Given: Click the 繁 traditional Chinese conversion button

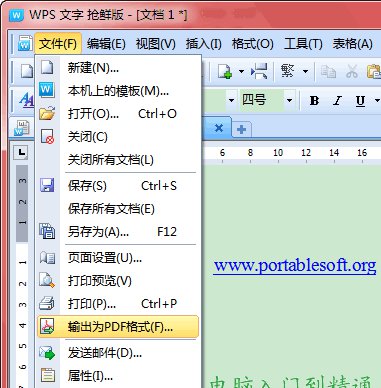Looking at the screenshot, I should [x=288, y=71].
